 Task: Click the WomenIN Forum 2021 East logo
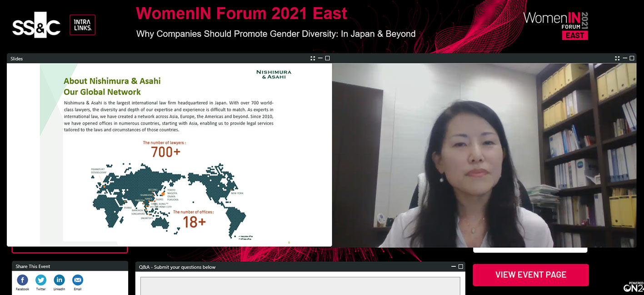(x=556, y=25)
